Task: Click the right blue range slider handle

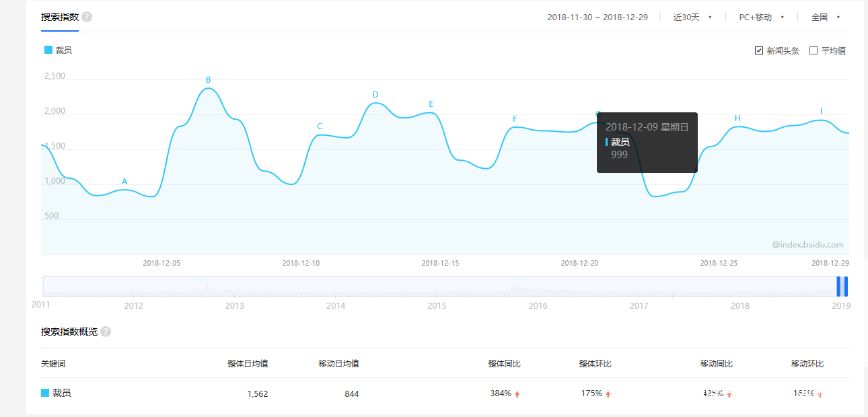Action: coord(846,287)
